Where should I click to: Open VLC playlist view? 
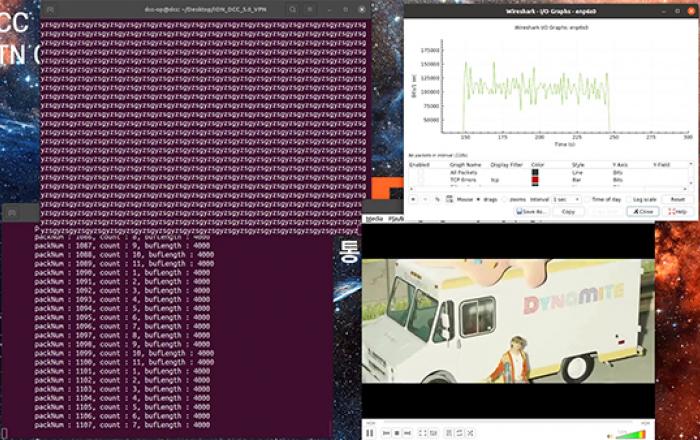[x=448, y=433]
